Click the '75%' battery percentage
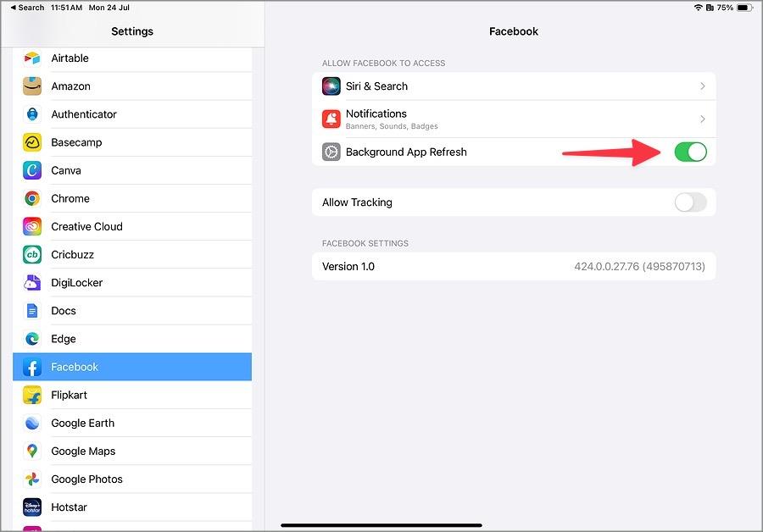This screenshot has height=532, width=763. [x=725, y=8]
